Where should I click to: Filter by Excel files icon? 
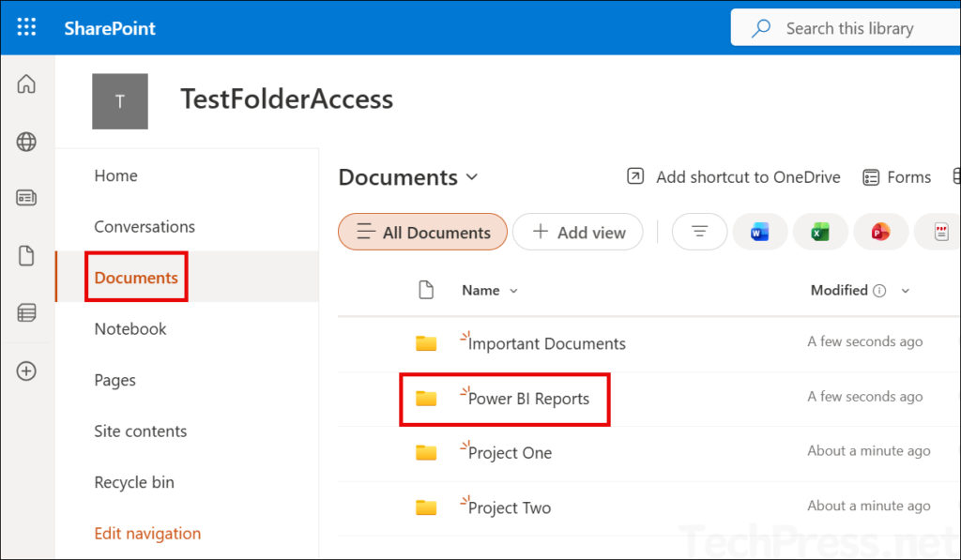pyautogui.click(x=820, y=232)
